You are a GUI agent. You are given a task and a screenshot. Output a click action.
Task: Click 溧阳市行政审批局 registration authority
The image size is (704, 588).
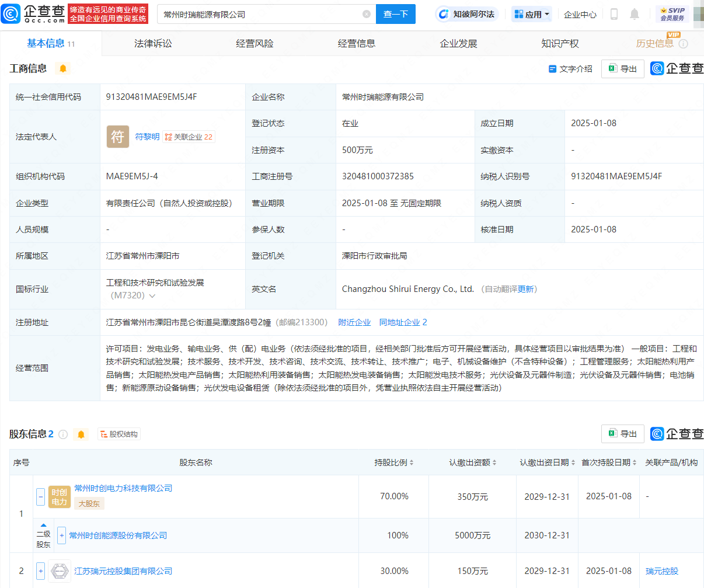375,256
